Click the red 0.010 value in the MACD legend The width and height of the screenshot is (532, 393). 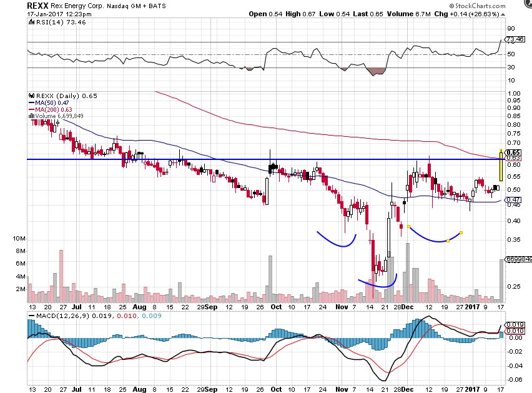(x=127, y=316)
